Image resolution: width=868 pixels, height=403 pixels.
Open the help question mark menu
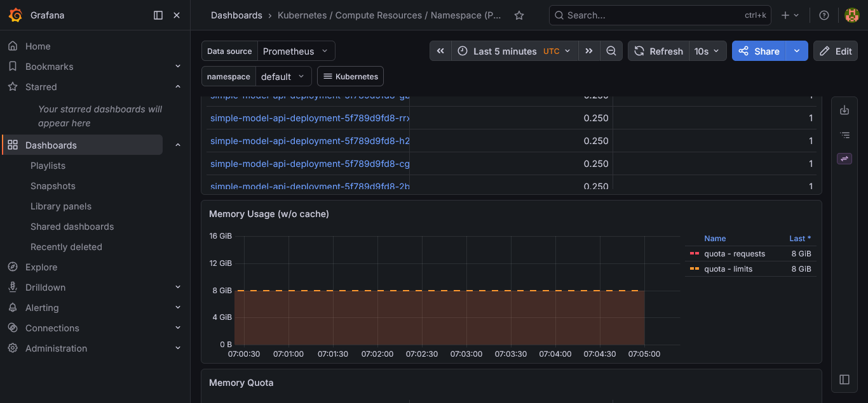[824, 15]
